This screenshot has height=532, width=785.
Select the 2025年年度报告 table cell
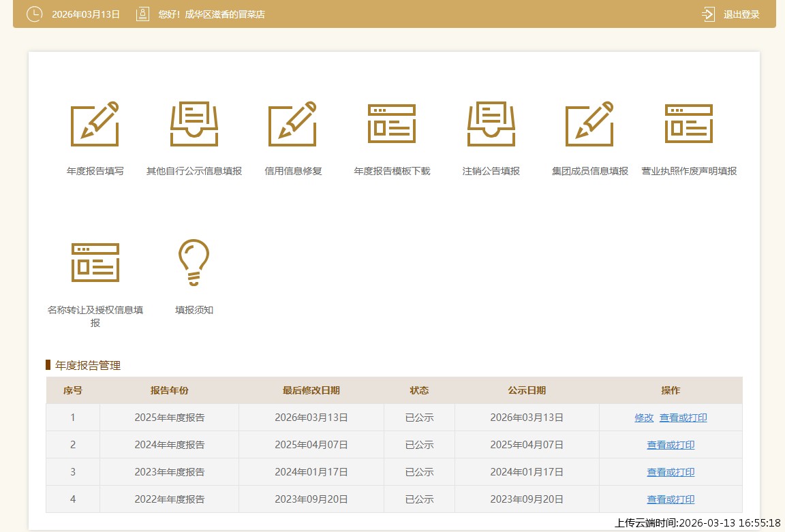[169, 418]
